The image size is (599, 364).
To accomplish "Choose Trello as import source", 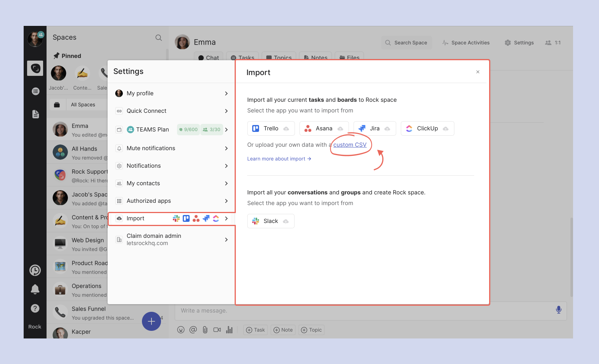I will pyautogui.click(x=271, y=128).
